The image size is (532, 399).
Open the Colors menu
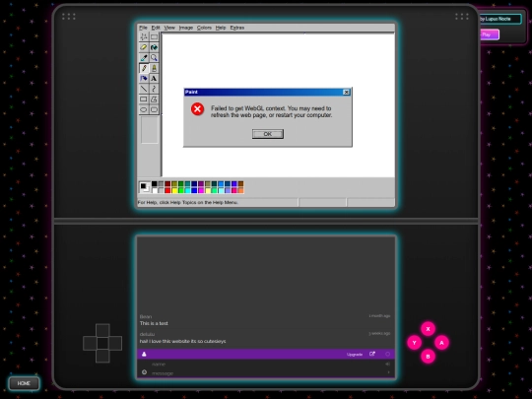coord(204,28)
